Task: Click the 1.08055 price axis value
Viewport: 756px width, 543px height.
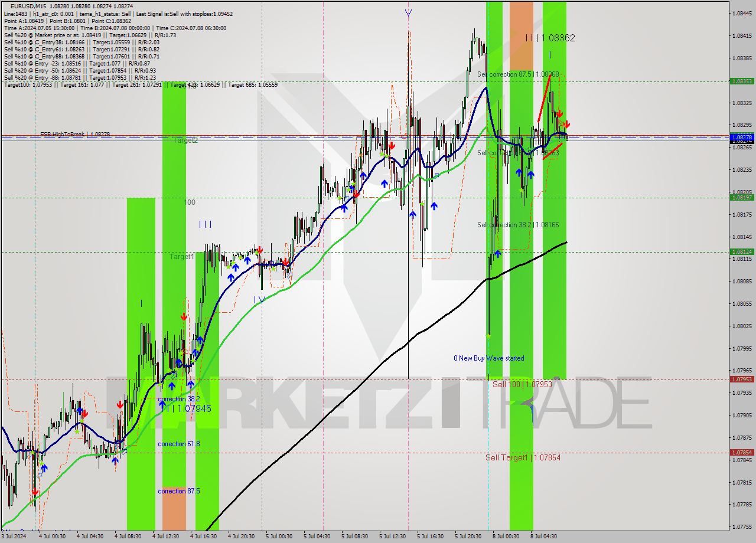Action: click(x=742, y=303)
